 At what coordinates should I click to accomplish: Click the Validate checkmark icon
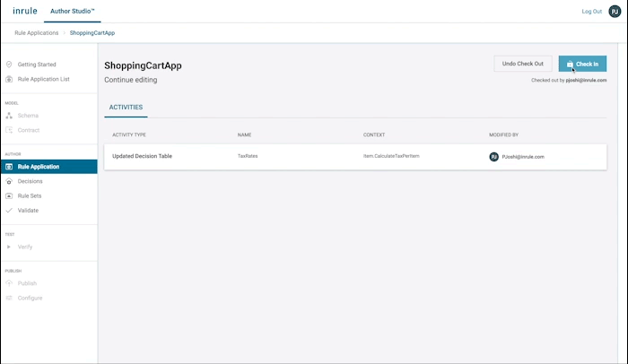click(x=9, y=210)
